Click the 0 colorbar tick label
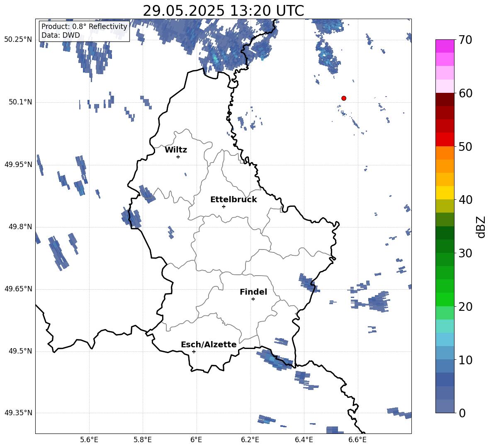 coord(462,413)
